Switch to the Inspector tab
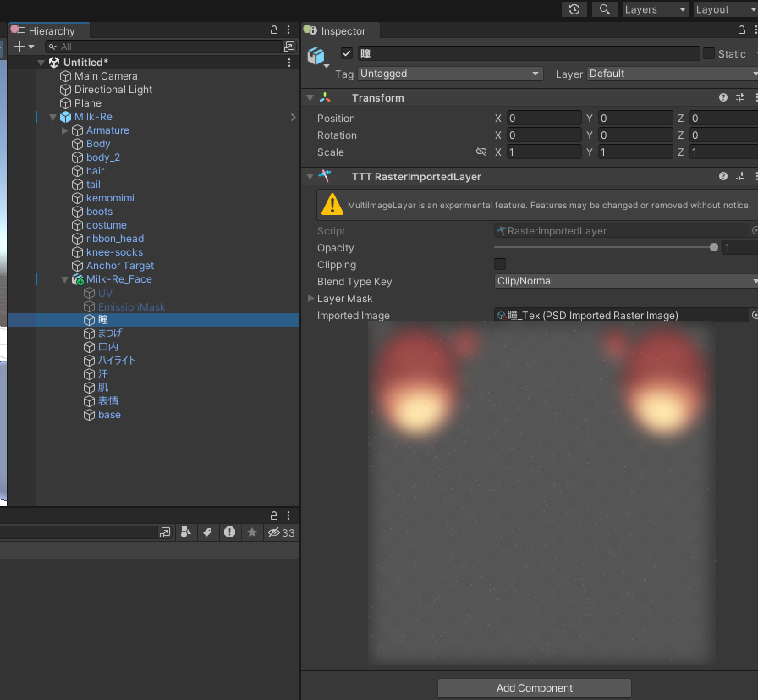Viewport: 758px width, 700px height. (x=343, y=31)
